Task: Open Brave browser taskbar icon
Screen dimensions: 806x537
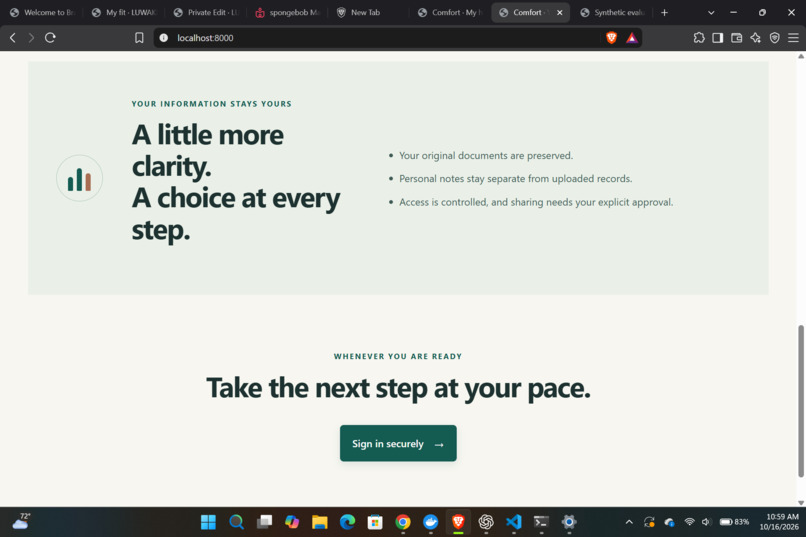Action: coord(459,522)
